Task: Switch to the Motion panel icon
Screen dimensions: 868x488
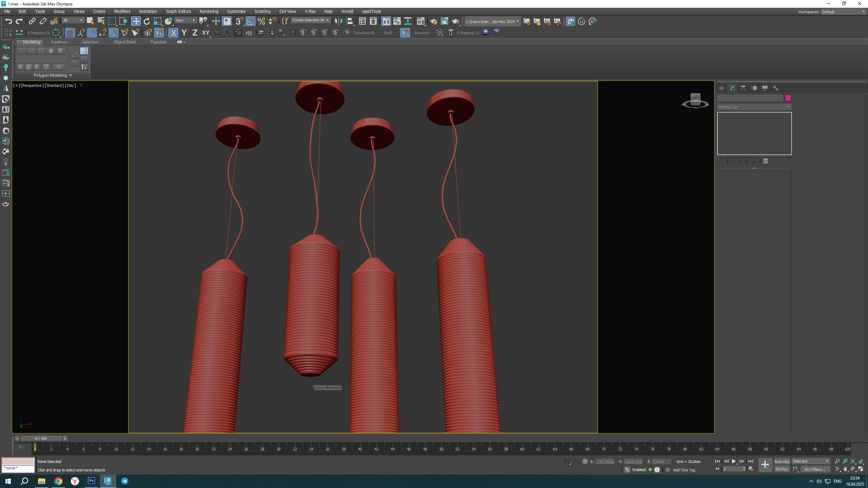Action: 754,88
